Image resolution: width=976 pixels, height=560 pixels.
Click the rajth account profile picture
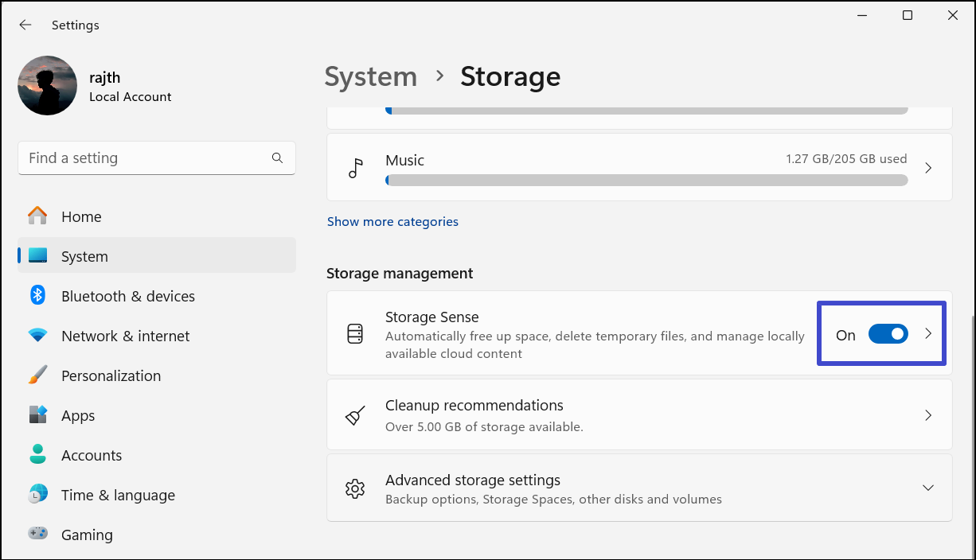pos(47,85)
